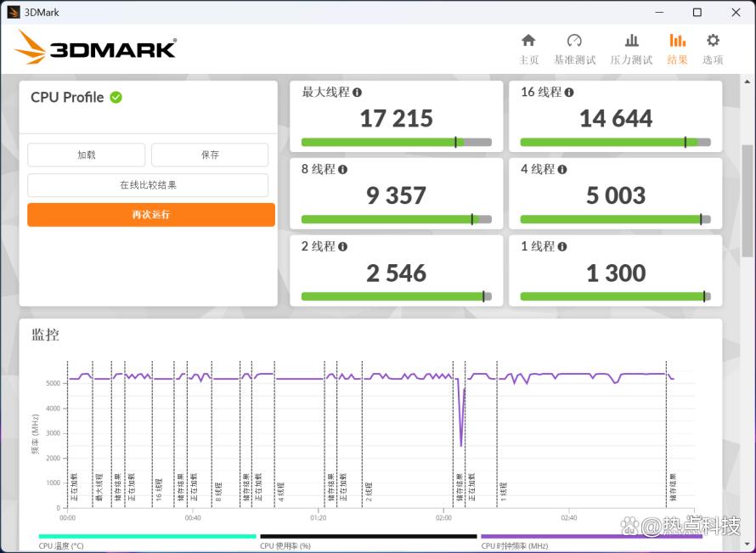Click the 16 线程 marker label in the chart

pyautogui.click(x=159, y=489)
